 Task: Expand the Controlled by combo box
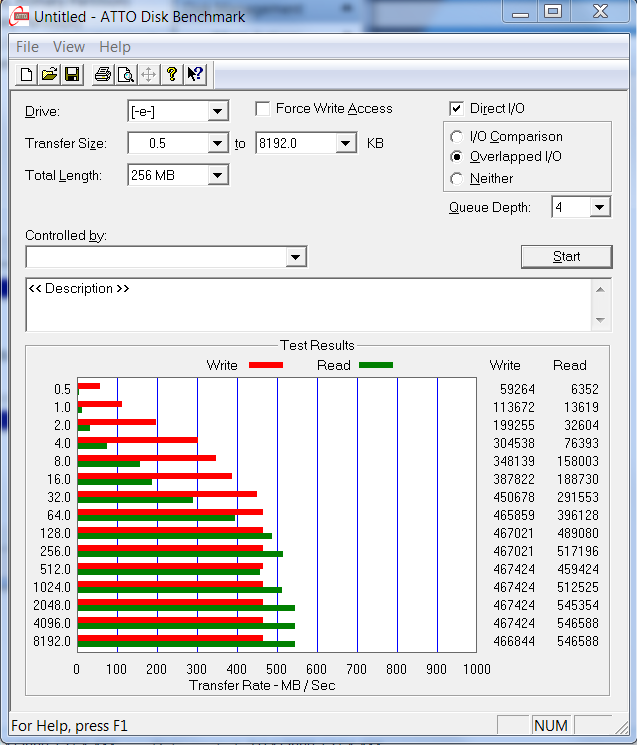[295, 258]
